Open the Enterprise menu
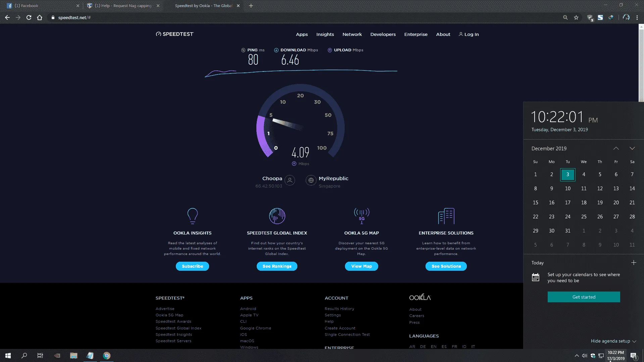 point(416,34)
